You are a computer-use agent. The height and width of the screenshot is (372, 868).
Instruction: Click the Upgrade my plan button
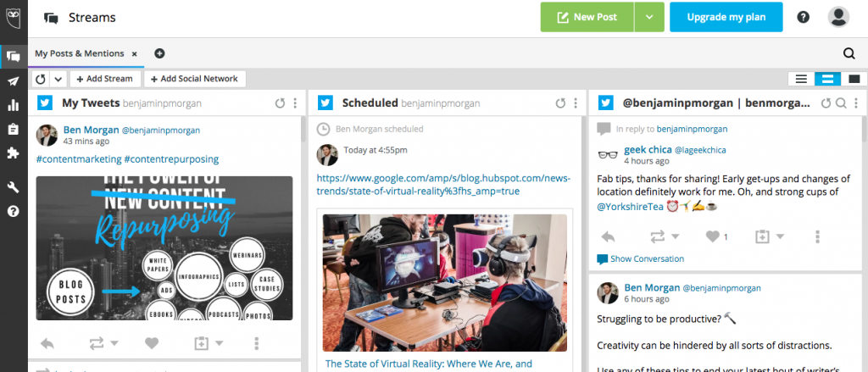(726, 17)
